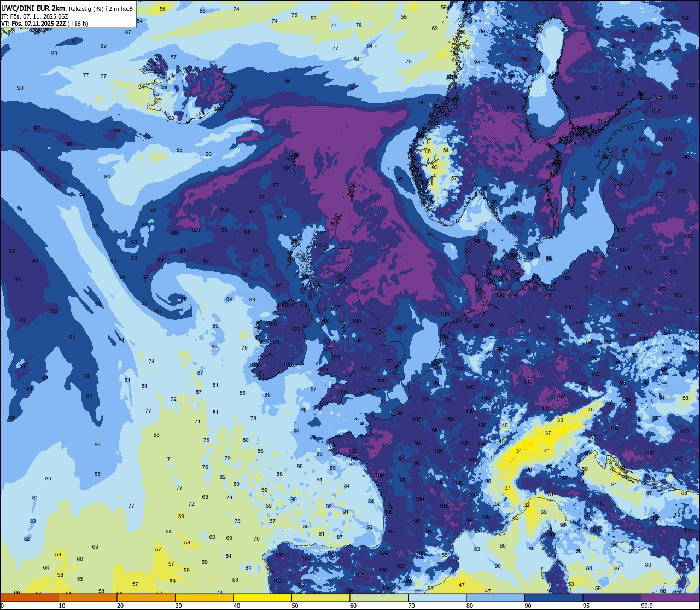Click the legend tick label "20"
This screenshot has height=610, width=700.
(x=120, y=606)
